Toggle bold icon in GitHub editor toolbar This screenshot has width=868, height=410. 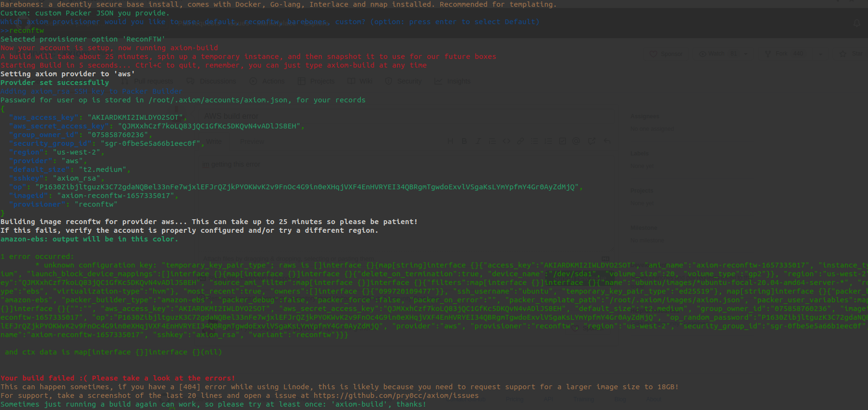(x=464, y=141)
